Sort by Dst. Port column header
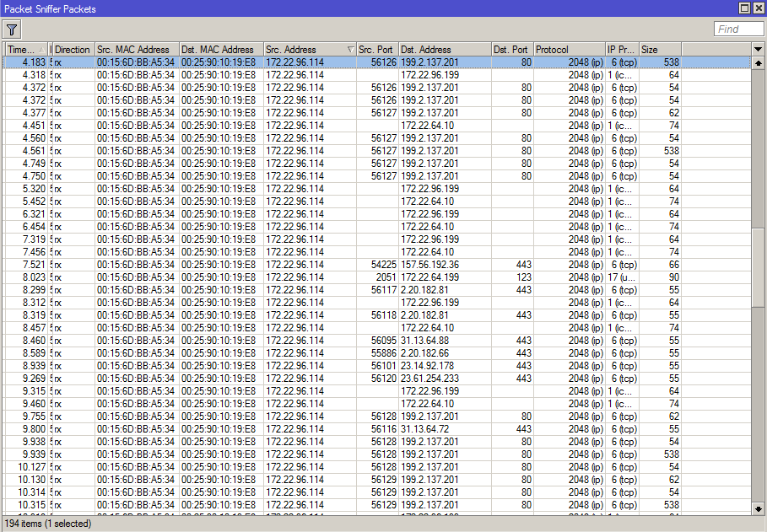The image size is (767, 532). pyautogui.click(x=512, y=50)
